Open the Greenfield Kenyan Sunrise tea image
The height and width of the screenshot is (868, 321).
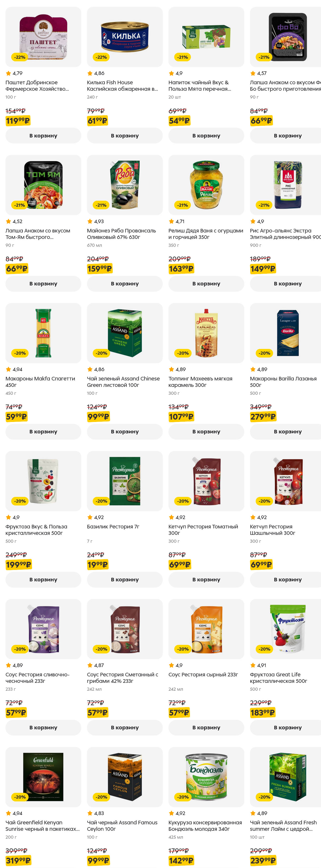point(43,777)
